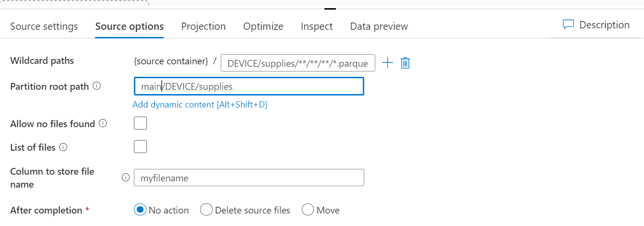Go to the Optimize tab
Viewport: 644px width, 226px height.
[263, 26]
